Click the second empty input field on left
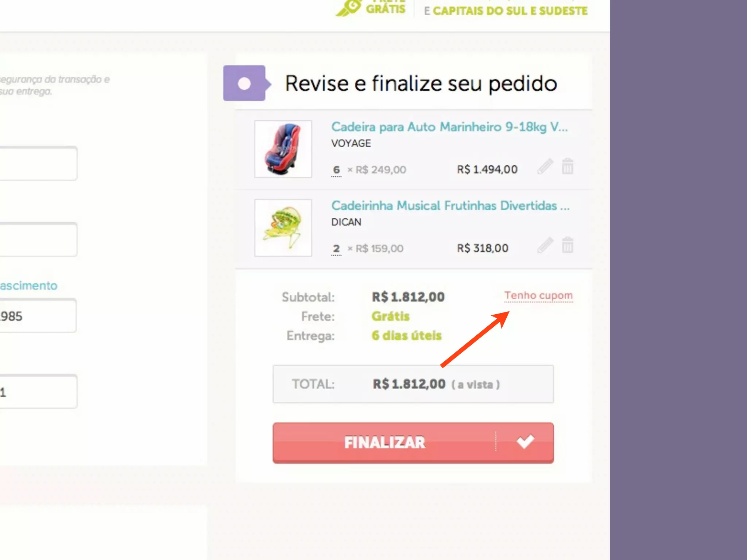 [x=38, y=239]
